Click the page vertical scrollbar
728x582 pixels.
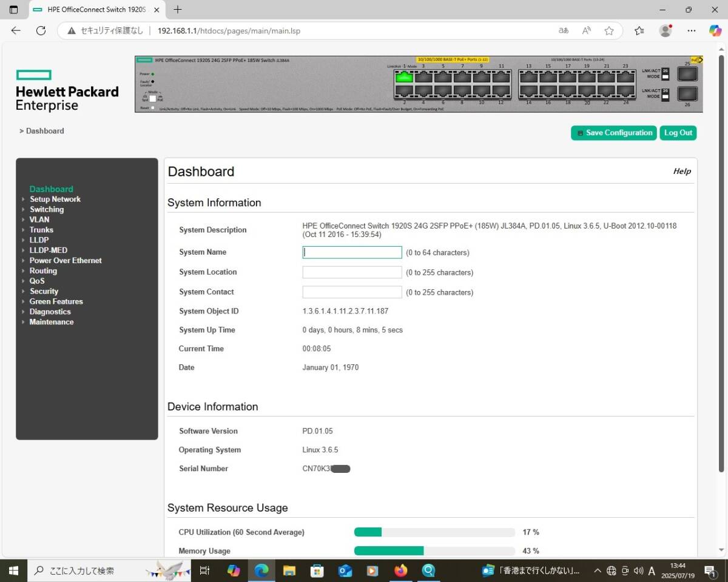(x=721, y=264)
